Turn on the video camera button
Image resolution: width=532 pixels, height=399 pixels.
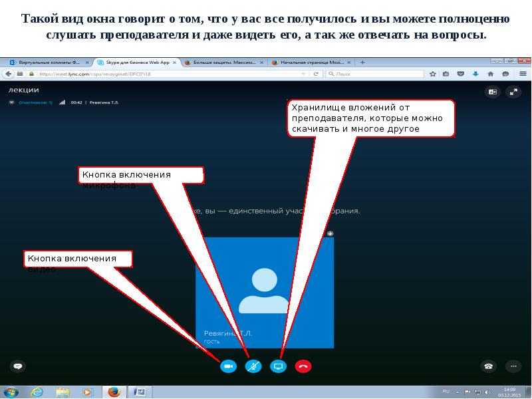coord(228,366)
